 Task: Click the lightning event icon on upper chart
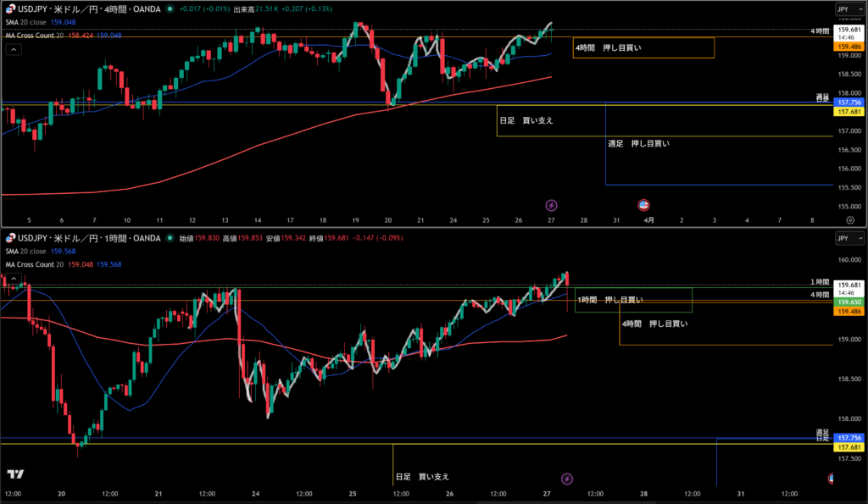[551, 204]
